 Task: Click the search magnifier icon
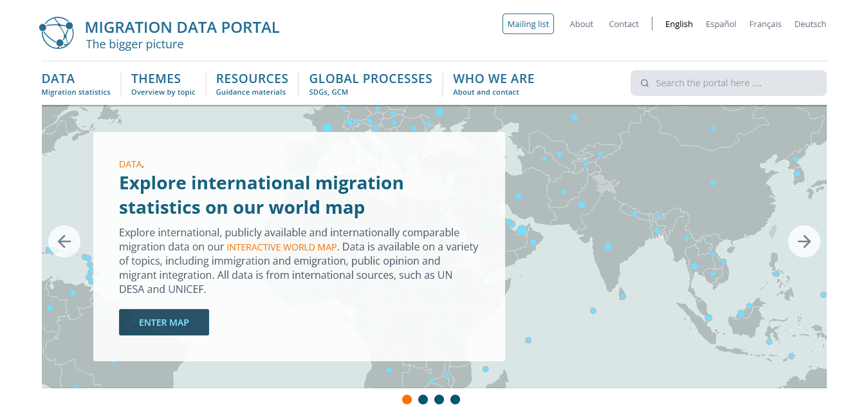click(x=645, y=83)
